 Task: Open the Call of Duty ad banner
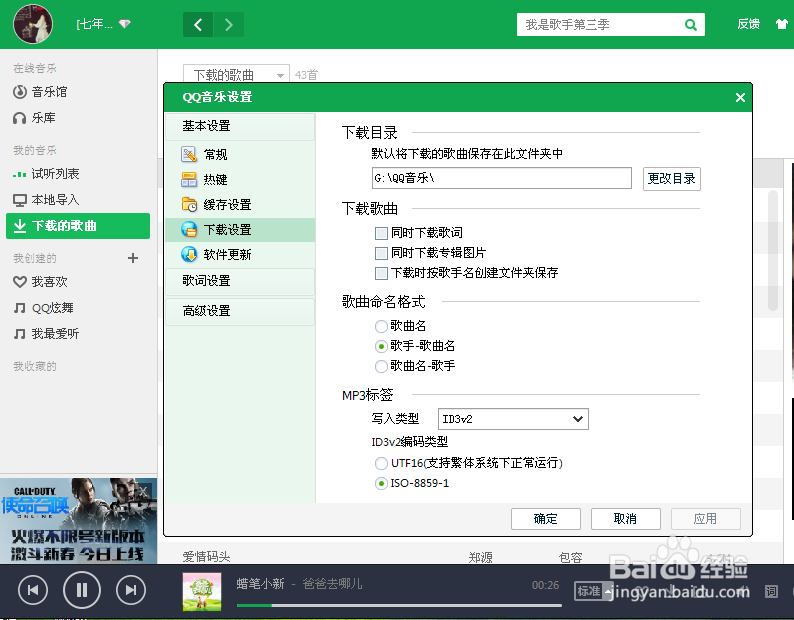coord(78,521)
